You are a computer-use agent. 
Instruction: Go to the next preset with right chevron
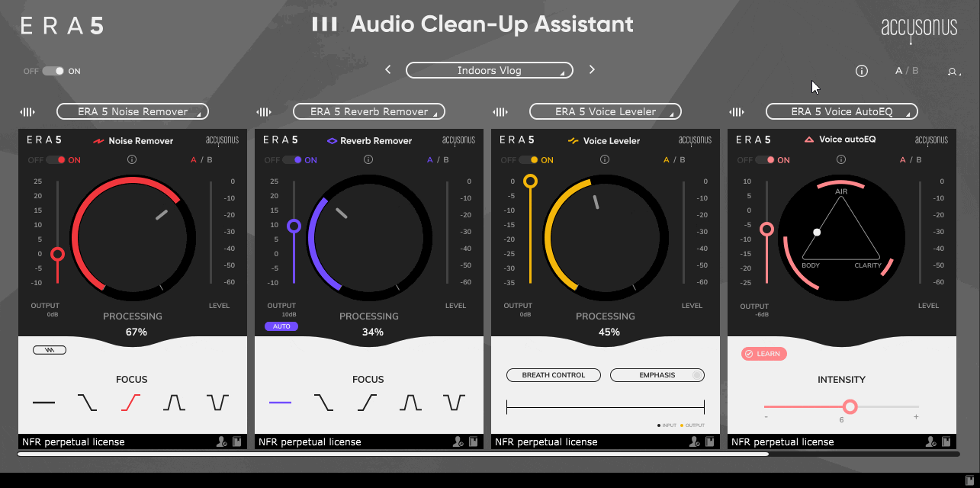[x=592, y=69]
